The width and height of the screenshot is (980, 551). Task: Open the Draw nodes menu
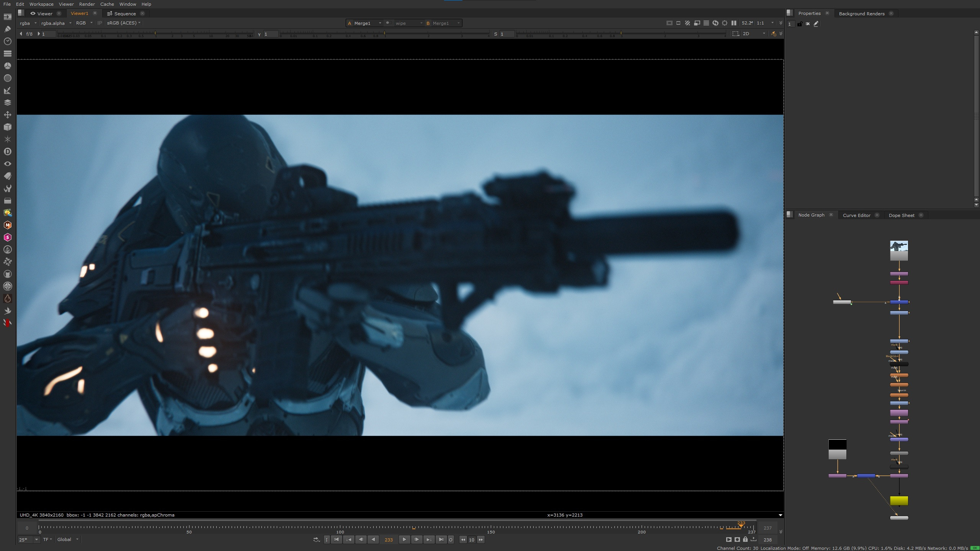click(7, 29)
